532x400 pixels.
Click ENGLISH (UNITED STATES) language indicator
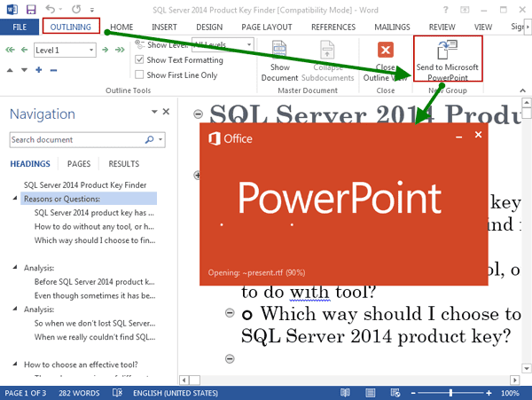[176, 393]
